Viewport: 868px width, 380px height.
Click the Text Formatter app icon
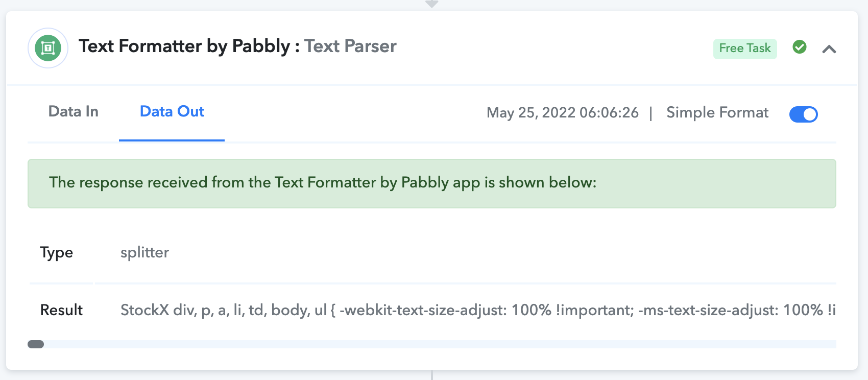pos(48,48)
